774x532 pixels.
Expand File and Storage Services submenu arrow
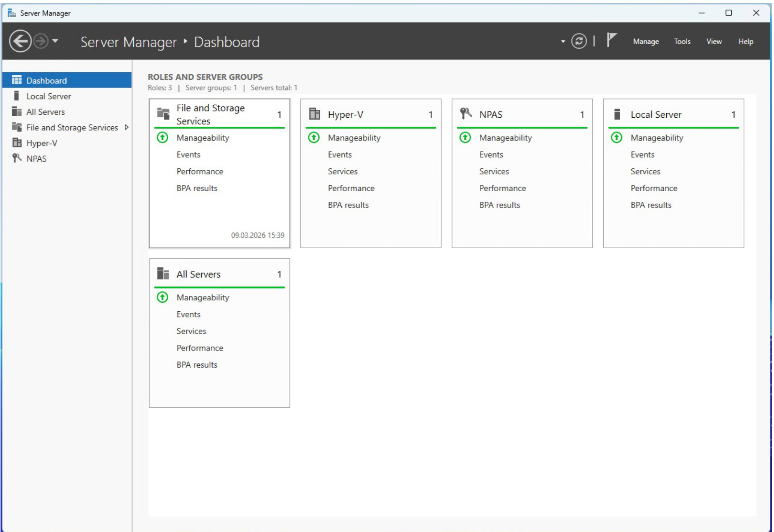[126, 127]
